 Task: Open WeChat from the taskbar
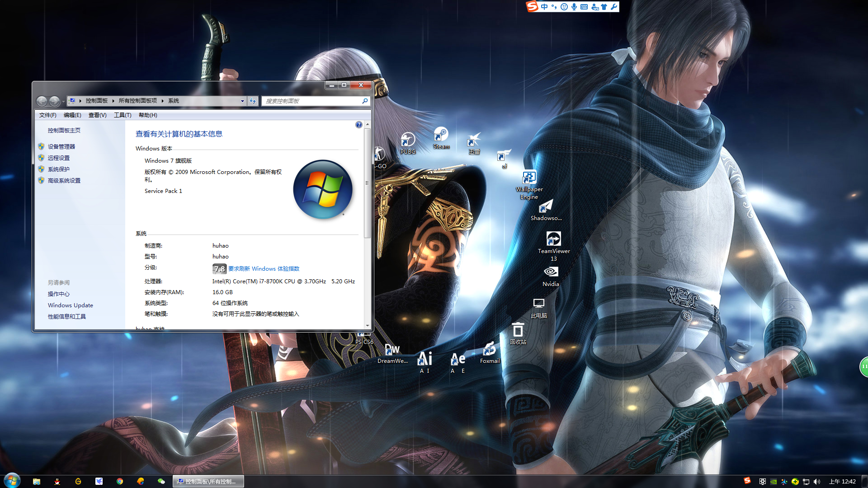coord(161,482)
